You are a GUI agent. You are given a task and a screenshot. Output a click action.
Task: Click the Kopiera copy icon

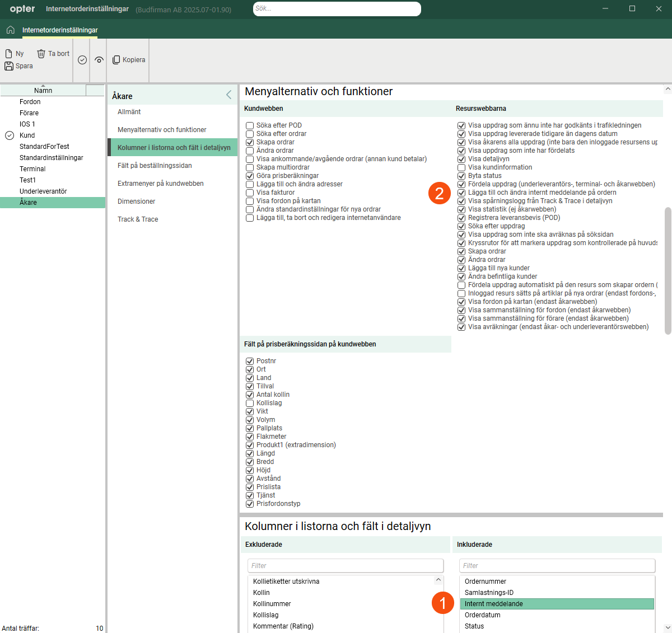coord(116,60)
